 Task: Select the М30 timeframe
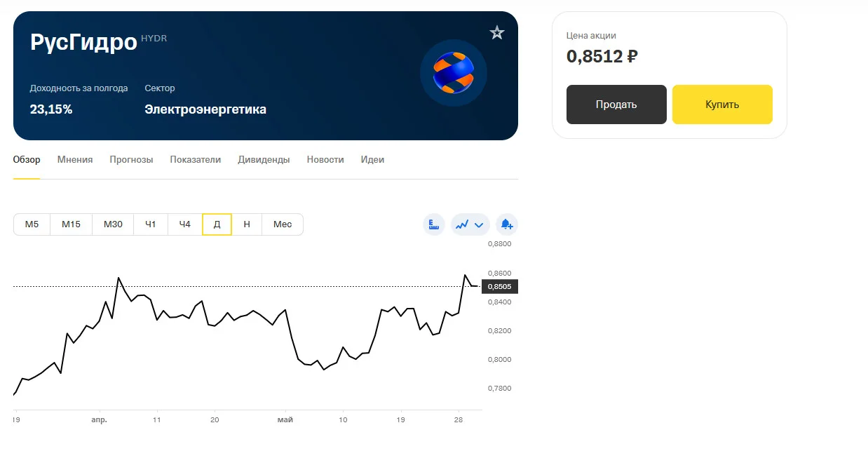[x=113, y=224]
